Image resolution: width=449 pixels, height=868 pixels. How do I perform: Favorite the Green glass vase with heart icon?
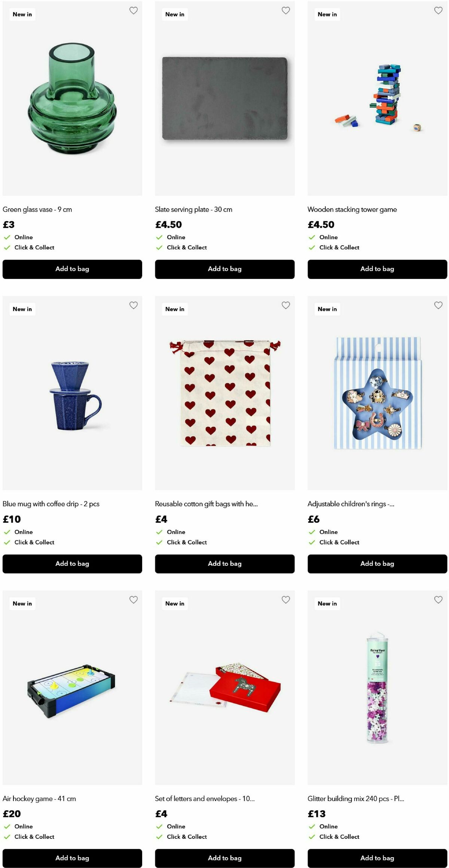[x=134, y=10]
